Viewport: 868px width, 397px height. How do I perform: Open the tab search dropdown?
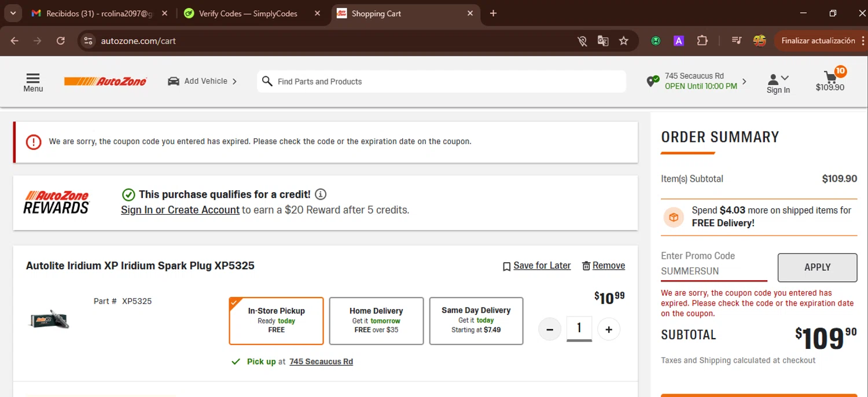[13, 13]
